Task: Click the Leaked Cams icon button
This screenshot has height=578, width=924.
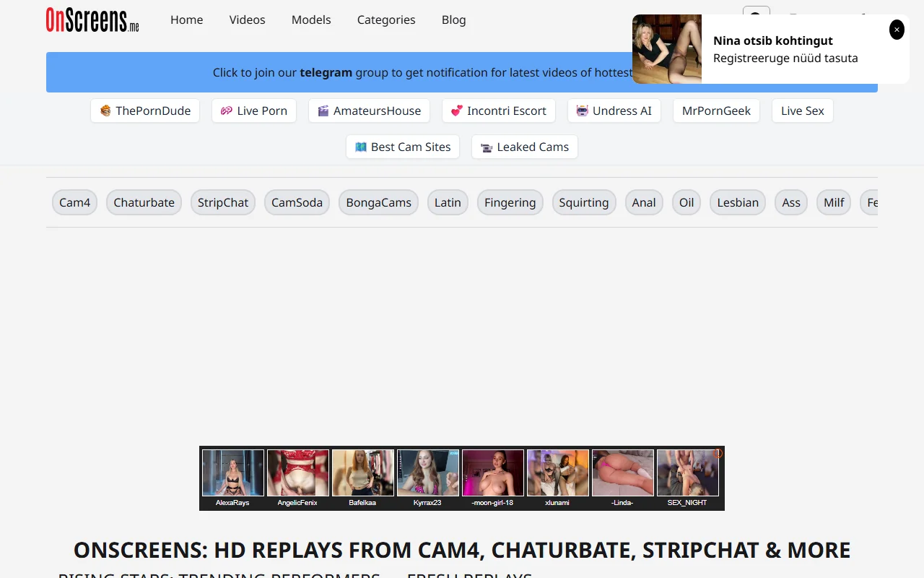Action: (x=484, y=147)
